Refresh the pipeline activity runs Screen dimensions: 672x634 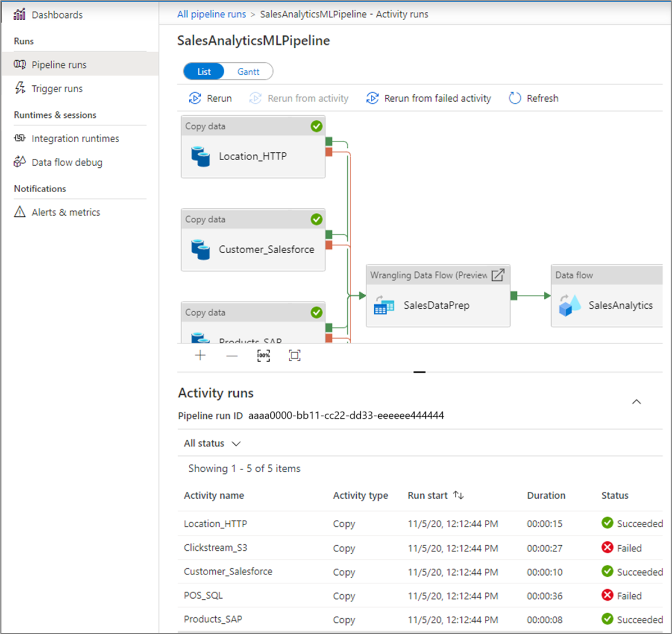point(532,98)
